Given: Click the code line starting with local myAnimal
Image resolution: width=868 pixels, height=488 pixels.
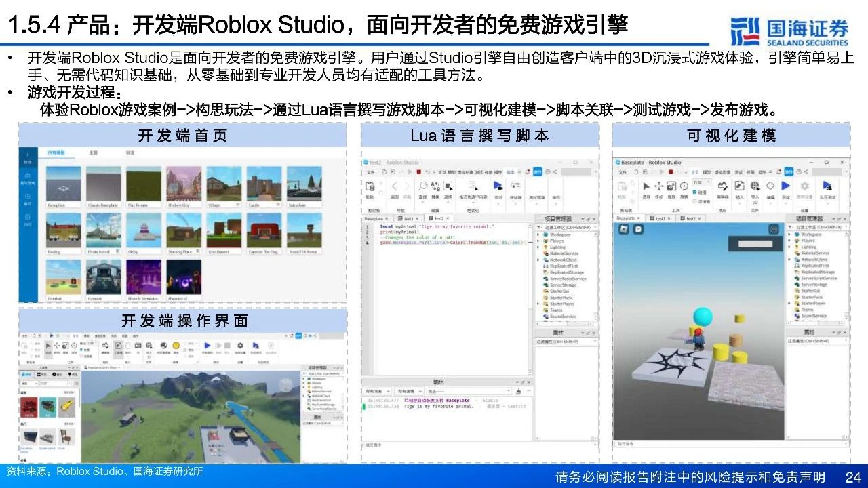Looking at the screenshot, I should 437,226.
